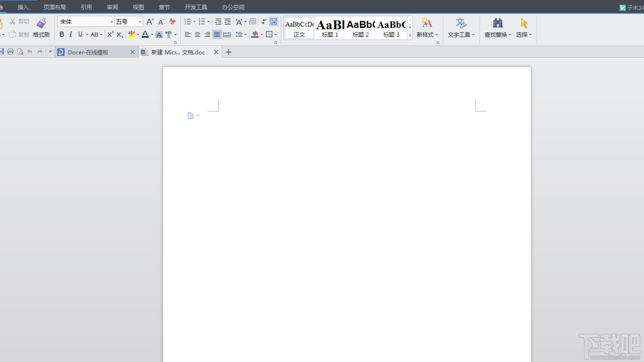Center-align the paragraph text
This screenshot has width=644, height=362.
pyautogui.click(x=197, y=34)
